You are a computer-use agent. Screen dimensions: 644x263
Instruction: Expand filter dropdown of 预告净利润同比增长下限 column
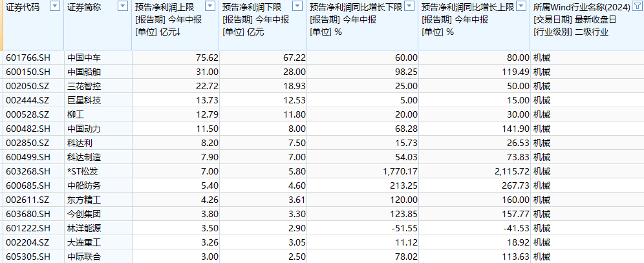coord(409,6)
